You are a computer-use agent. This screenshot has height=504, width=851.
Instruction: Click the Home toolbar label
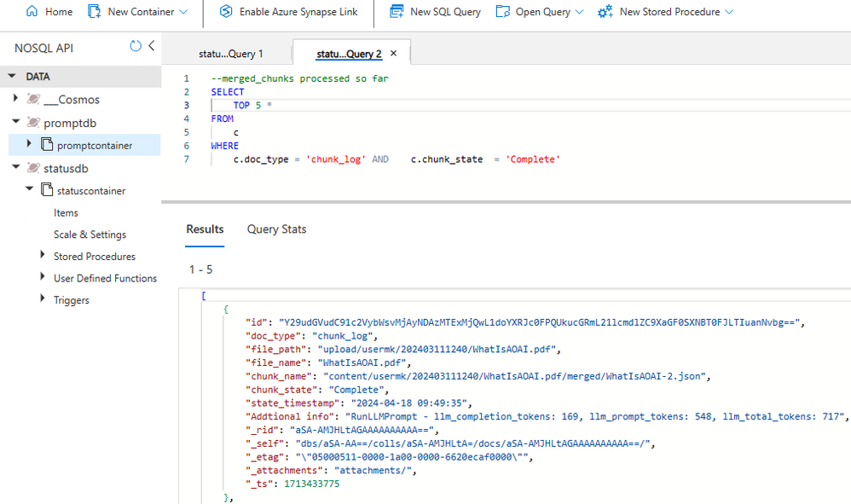59,12
